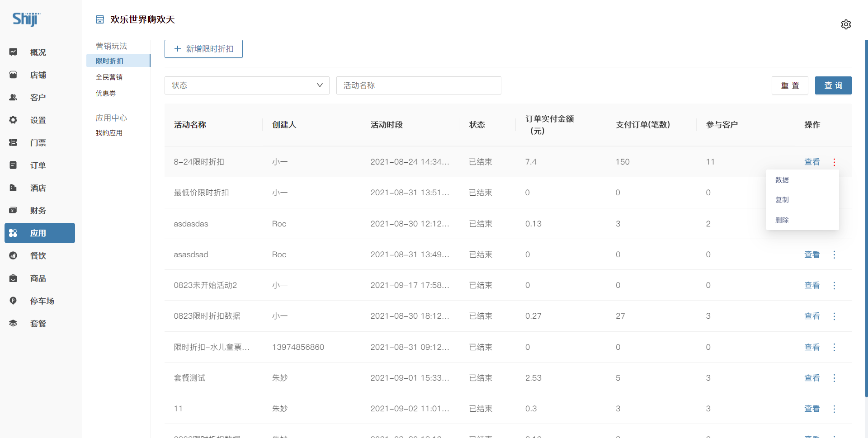Click the 概况 overview sidebar icon
868x438 pixels.
pos(13,52)
